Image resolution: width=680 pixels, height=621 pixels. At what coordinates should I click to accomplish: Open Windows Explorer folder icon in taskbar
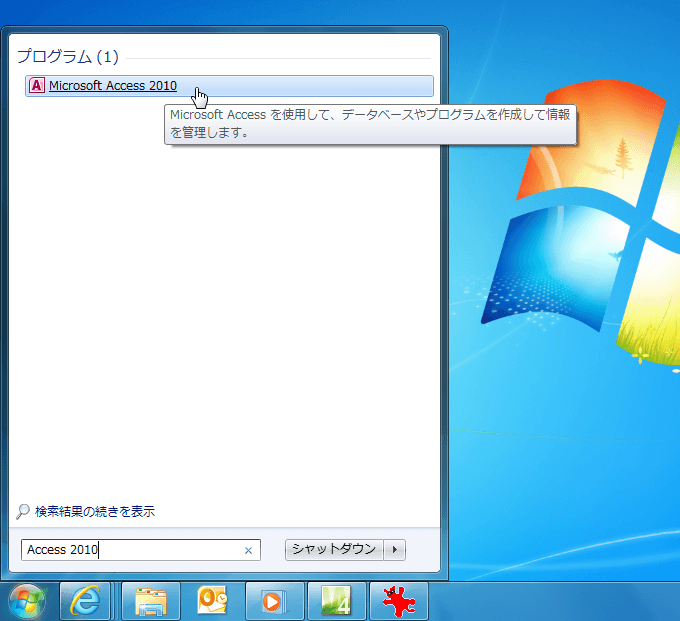click(151, 601)
